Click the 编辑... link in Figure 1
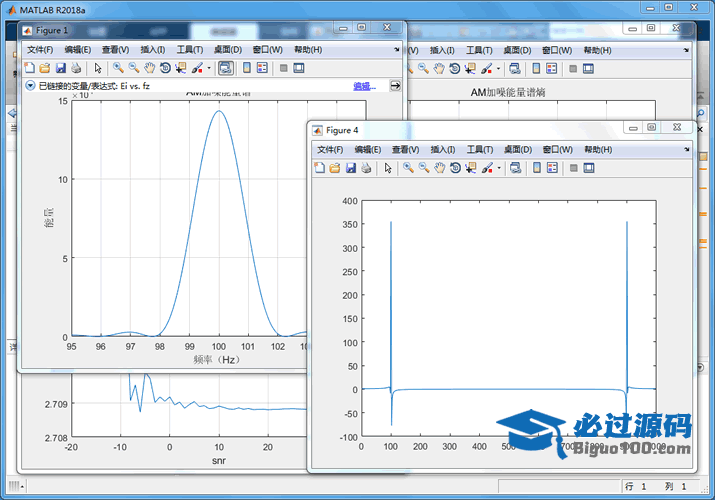Viewport: 715px width, 500px height. (364, 86)
